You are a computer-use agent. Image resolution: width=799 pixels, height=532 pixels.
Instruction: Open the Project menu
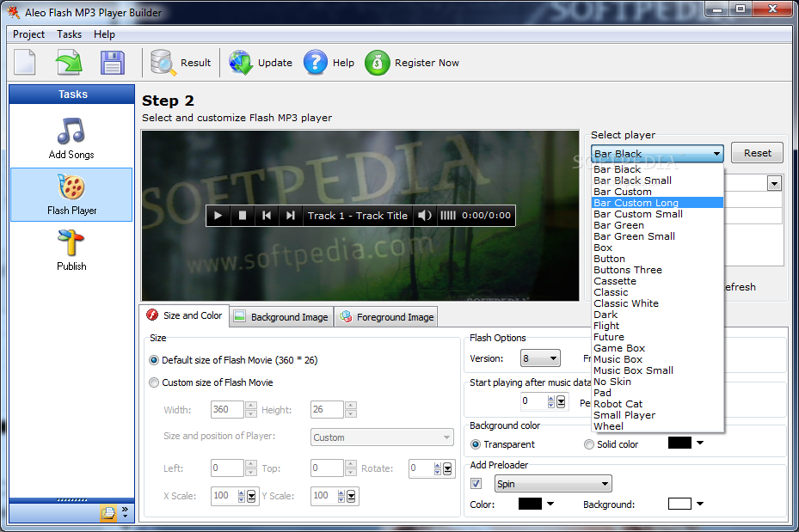[28, 34]
